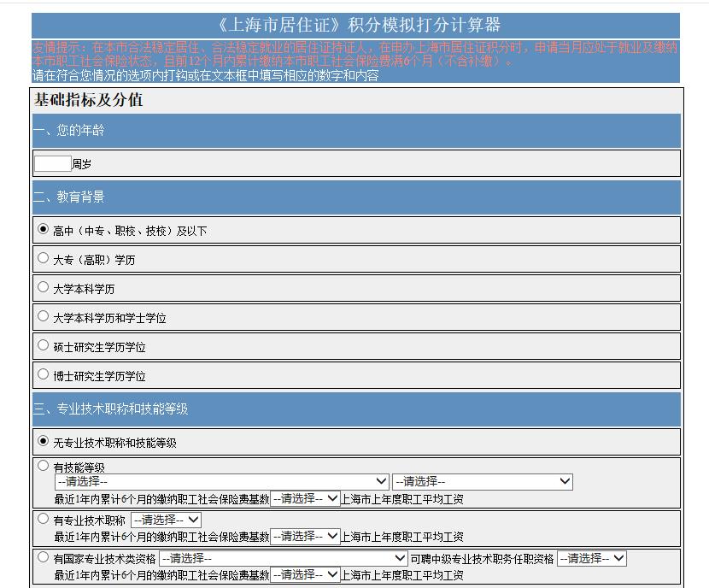Choose 硕士研究生学历学位 radio option

pos(43,345)
